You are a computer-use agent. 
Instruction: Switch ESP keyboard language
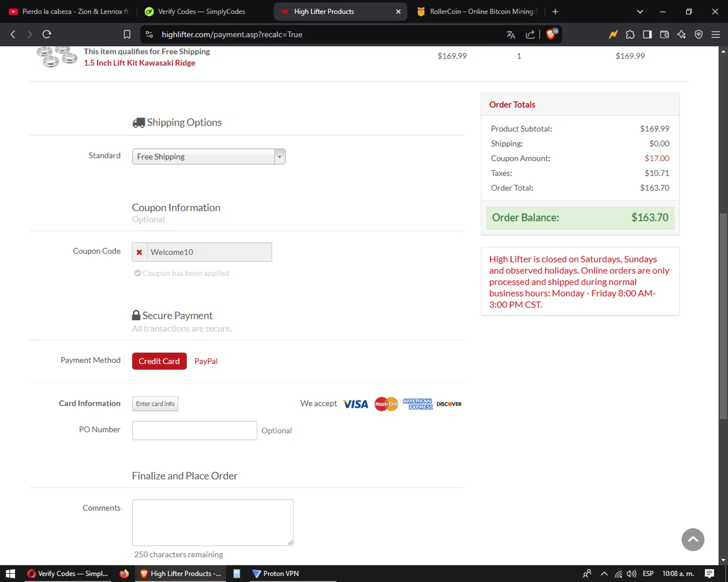click(648, 574)
